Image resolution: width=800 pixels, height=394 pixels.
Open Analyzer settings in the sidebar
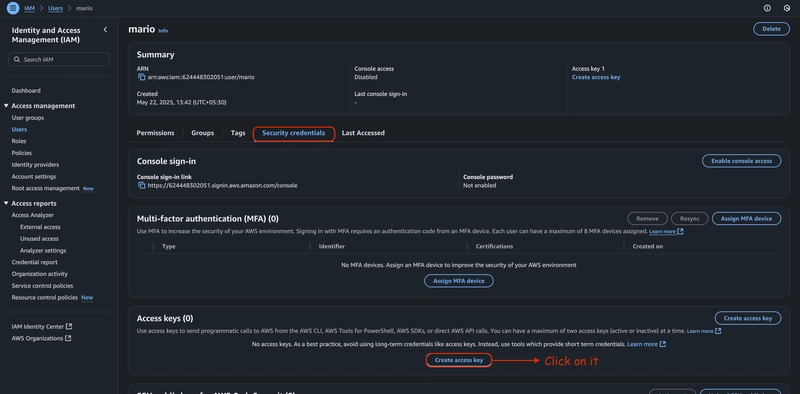[x=43, y=251]
